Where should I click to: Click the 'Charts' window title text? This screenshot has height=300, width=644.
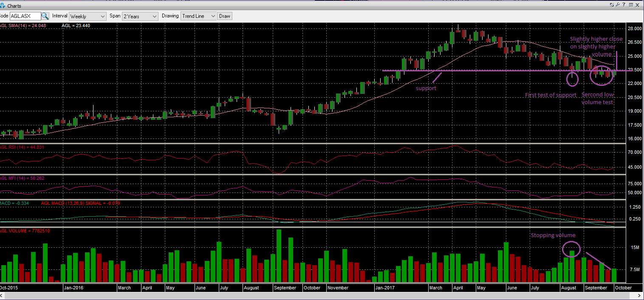[x=14, y=6]
